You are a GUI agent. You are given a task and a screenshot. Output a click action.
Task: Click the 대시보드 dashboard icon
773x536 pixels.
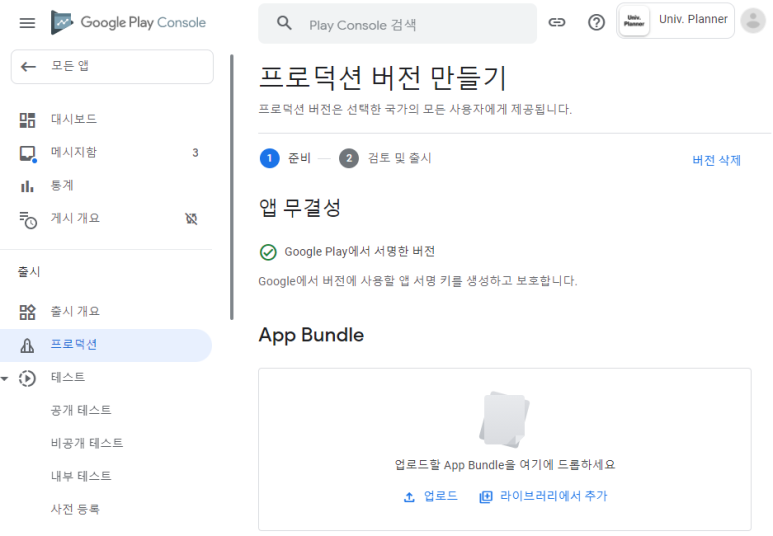(x=27, y=120)
